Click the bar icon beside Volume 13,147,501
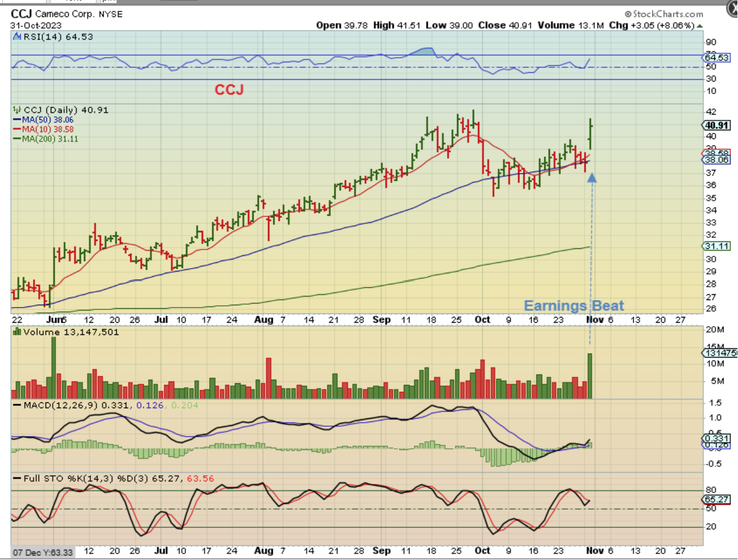The height and width of the screenshot is (560, 738). coord(17,332)
